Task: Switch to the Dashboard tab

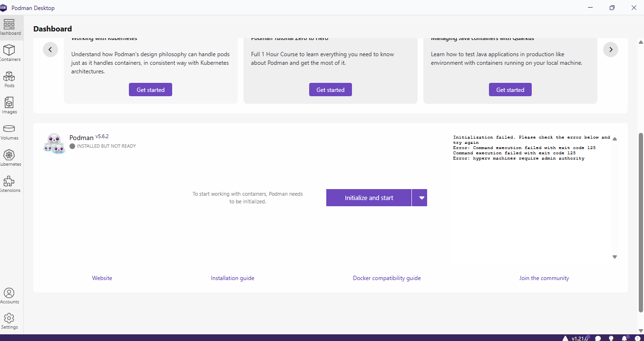Action: [x=10, y=27]
